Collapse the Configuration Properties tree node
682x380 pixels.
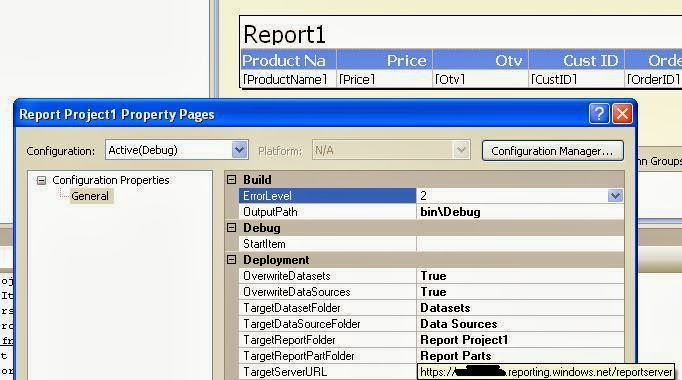pyautogui.click(x=41, y=180)
